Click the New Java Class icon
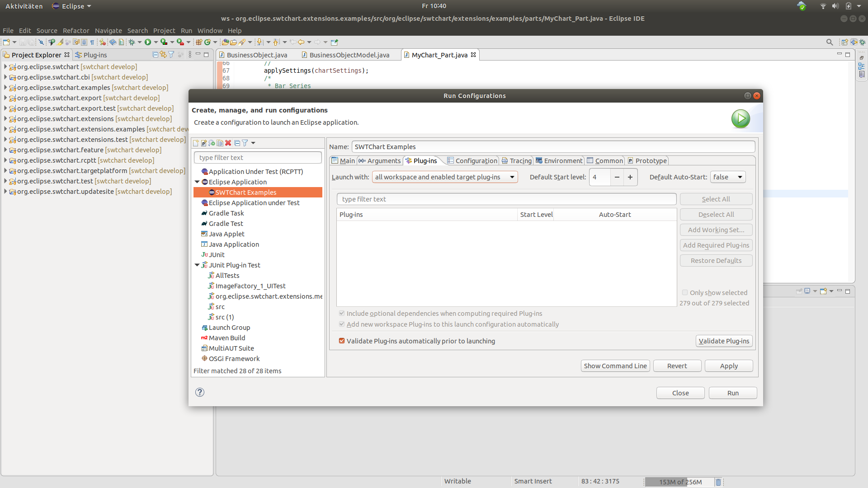The height and width of the screenshot is (488, 868). [x=208, y=42]
